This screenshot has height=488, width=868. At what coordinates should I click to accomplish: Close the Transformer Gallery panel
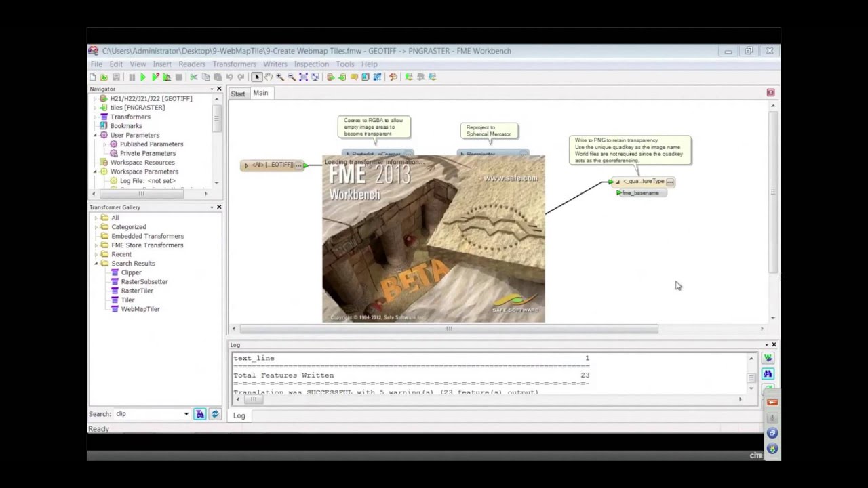point(219,207)
